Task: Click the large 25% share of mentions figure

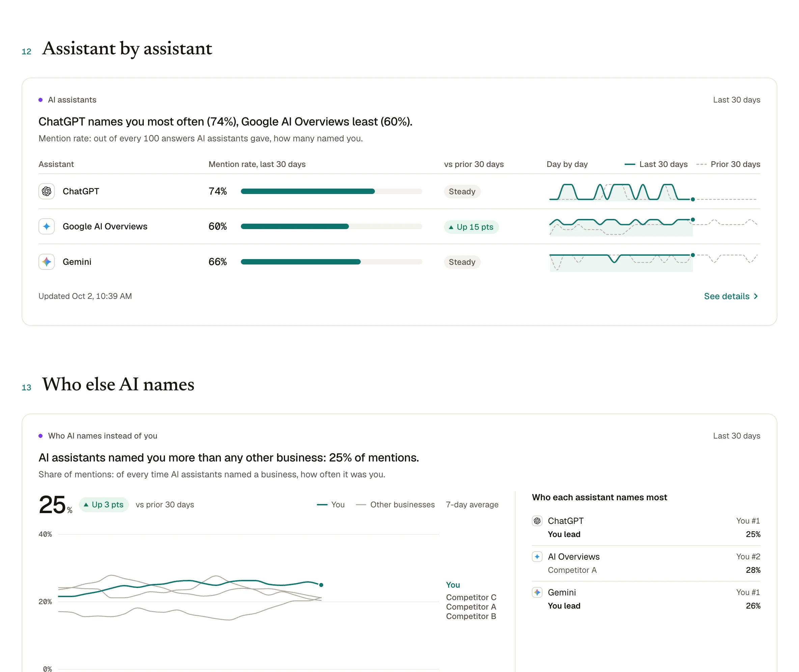Action: click(x=55, y=505)
